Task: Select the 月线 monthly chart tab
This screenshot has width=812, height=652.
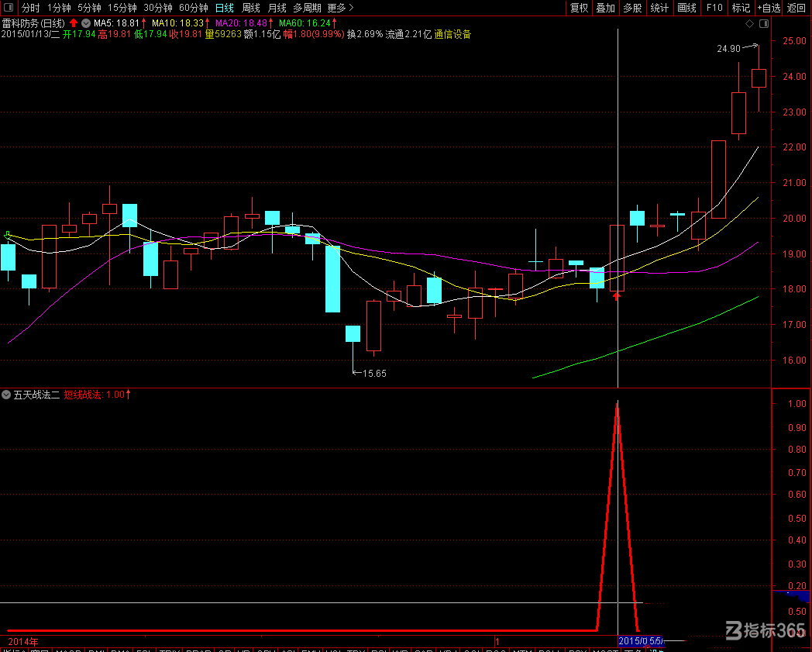Action: tap(277, 8)
